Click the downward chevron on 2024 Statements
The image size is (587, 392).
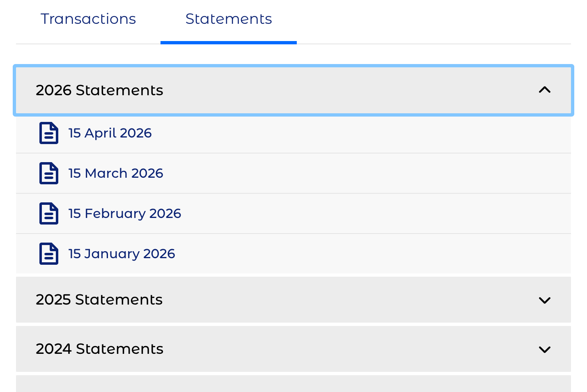click(x=545, y=349)
